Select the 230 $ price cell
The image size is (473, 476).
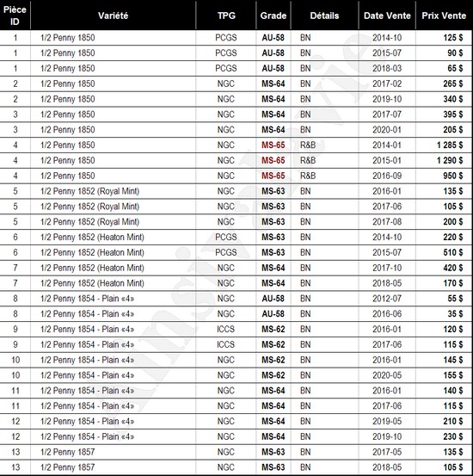point(452,436)
